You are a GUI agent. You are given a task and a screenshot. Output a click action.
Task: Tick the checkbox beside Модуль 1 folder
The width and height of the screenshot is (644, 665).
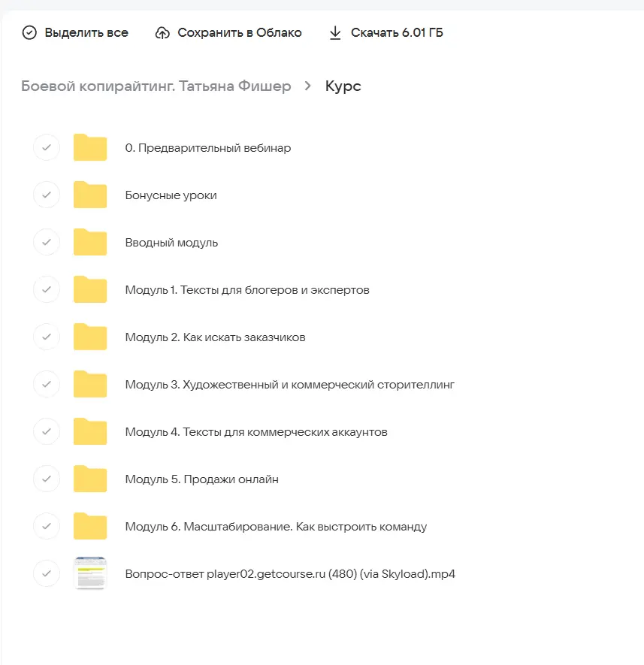pos(47,289)
